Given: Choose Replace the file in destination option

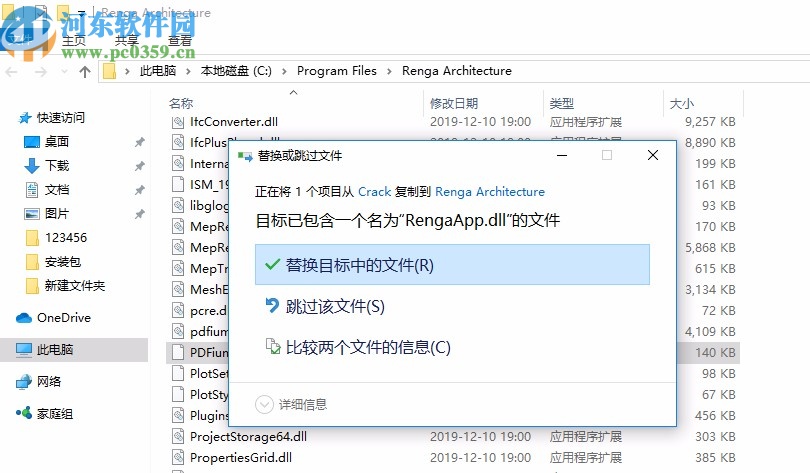Looking at the screenshot, I should (x=452, y=265).
